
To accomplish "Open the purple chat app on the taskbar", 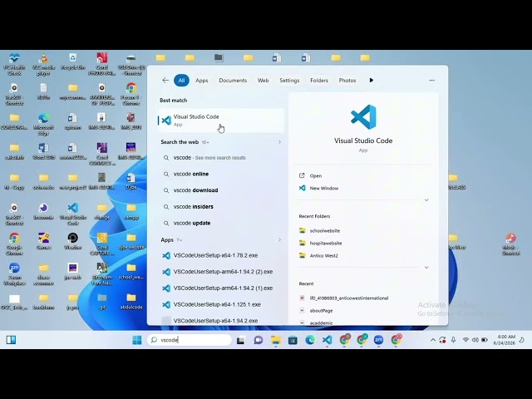I will 259,340.
